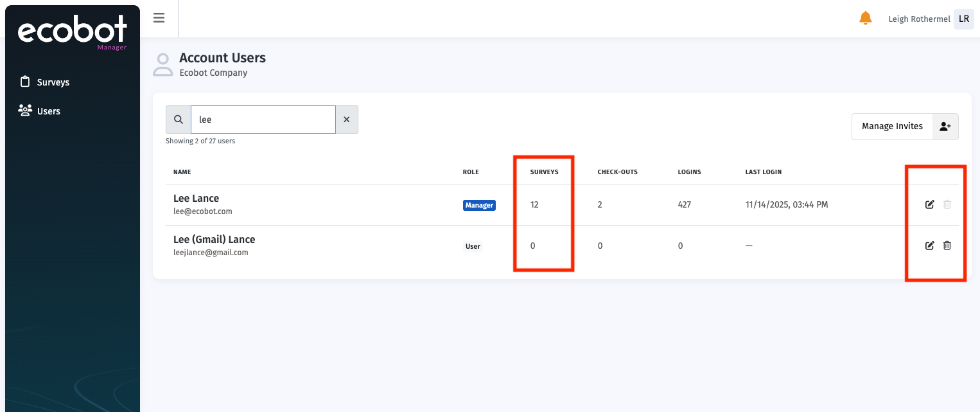Click the ecobot logo

coord(72,32)
